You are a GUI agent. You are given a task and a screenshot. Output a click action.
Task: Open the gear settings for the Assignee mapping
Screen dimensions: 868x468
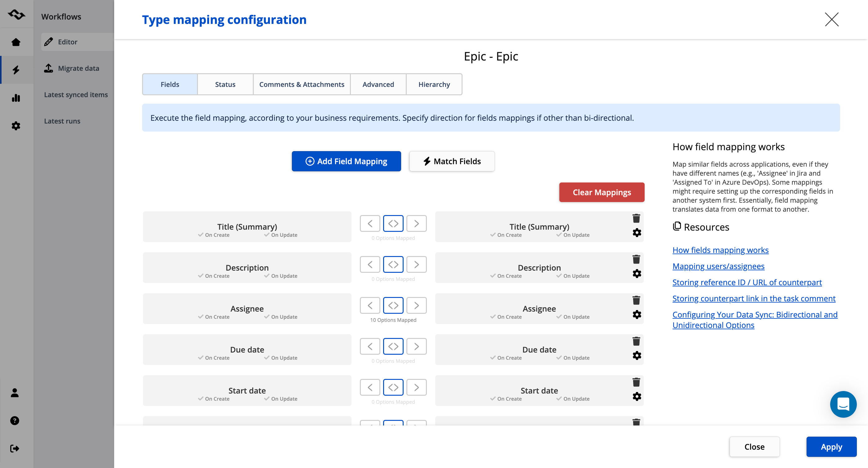tap(637, 315)
